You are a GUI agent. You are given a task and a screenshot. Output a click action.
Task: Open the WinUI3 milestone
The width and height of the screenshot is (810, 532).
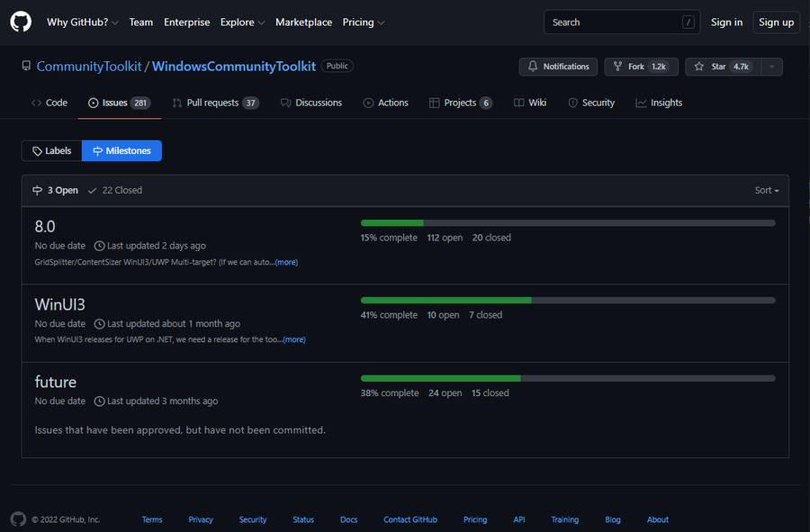[x=60, y=304]
